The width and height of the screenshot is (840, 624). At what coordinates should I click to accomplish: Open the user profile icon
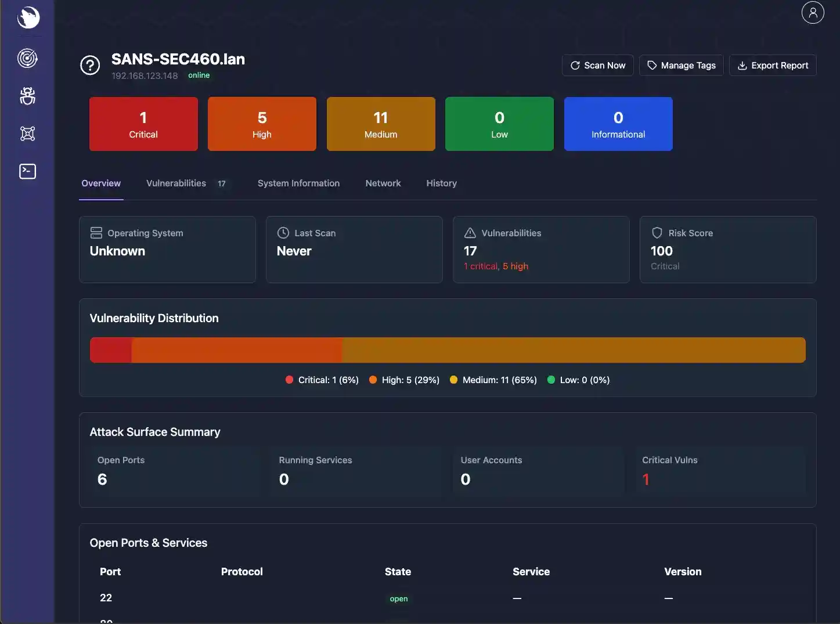tap(813, 12)
